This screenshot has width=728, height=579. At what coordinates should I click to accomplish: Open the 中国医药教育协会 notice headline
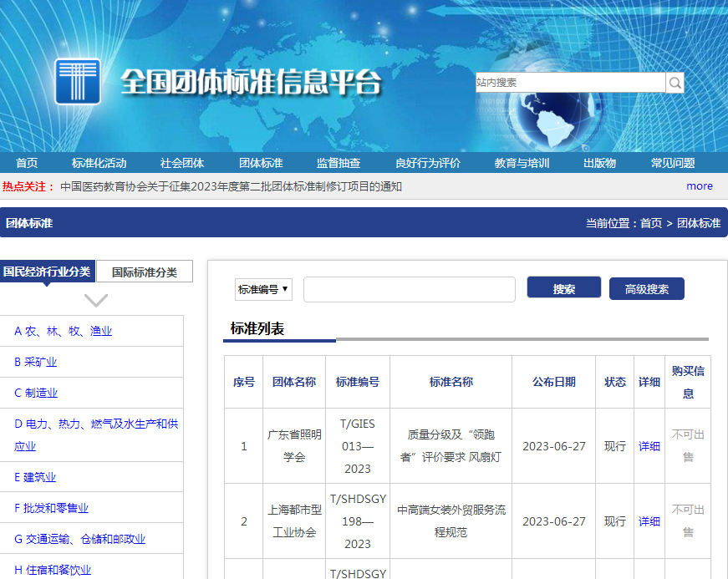pyautogui.click(x=231, y=186)
